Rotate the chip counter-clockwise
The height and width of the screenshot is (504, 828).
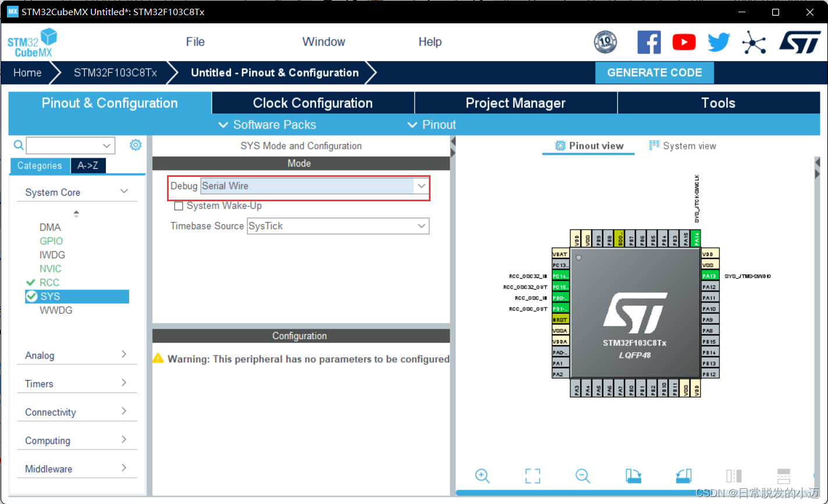(684, 475)
